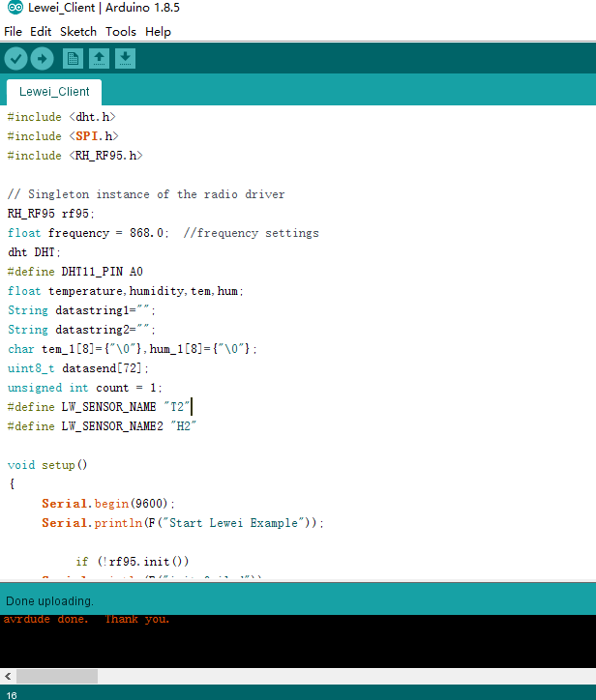The height and width of the screenshot is (700, 596).
Task: Save the sketch with the down-arrow icon
Action: 125,58
